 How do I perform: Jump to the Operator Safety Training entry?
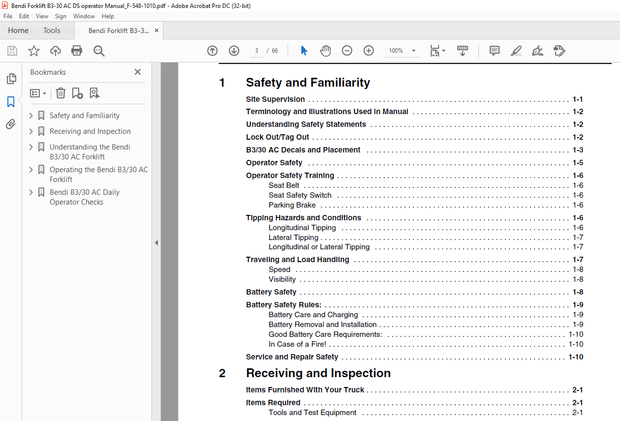tap(290, 176)
